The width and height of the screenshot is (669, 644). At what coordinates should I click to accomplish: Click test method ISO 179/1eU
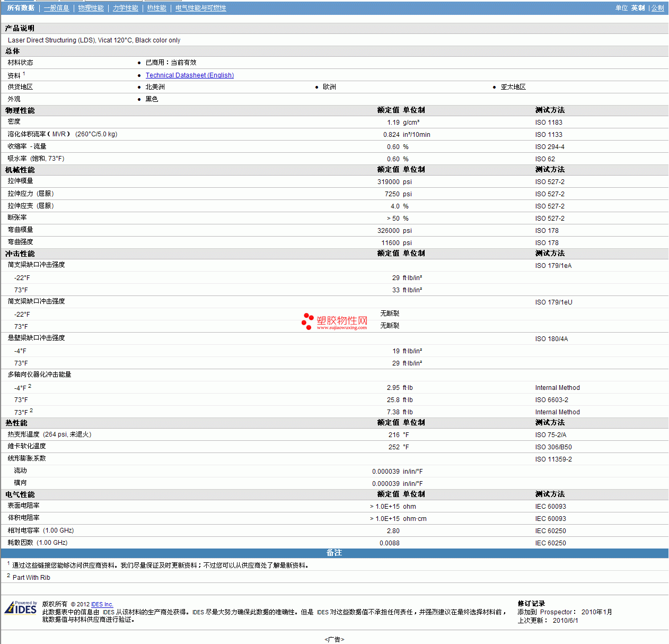pyautogui.click(x=554, y=302)
